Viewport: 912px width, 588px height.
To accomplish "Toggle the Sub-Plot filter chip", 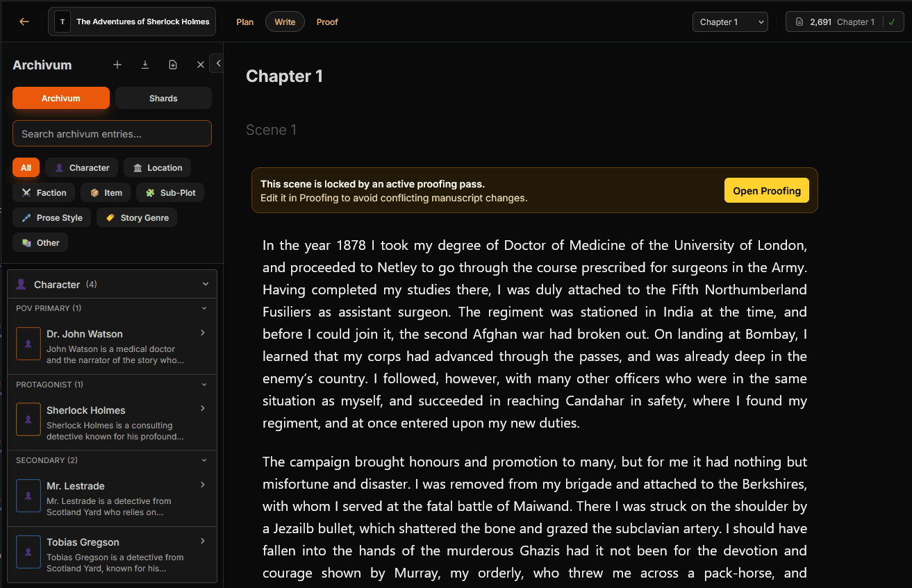I will [x=170, y=192].
